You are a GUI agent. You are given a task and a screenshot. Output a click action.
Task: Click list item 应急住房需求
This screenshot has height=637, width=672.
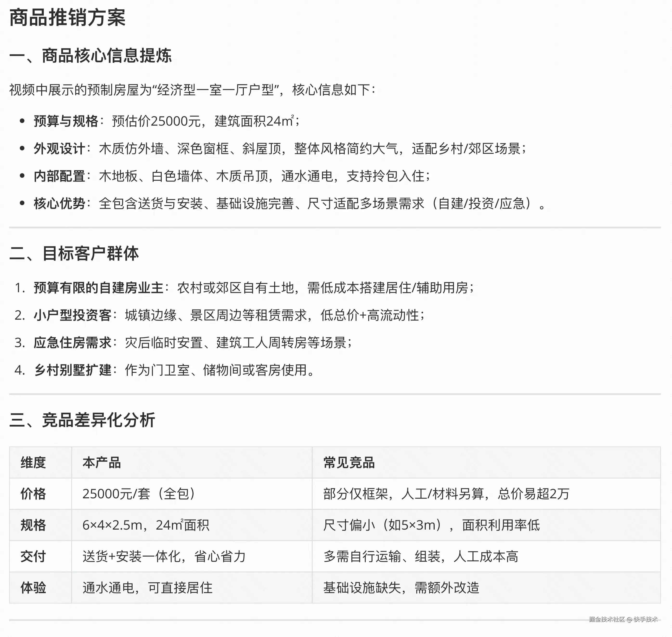pyautogui.click(x=73, y=343)
